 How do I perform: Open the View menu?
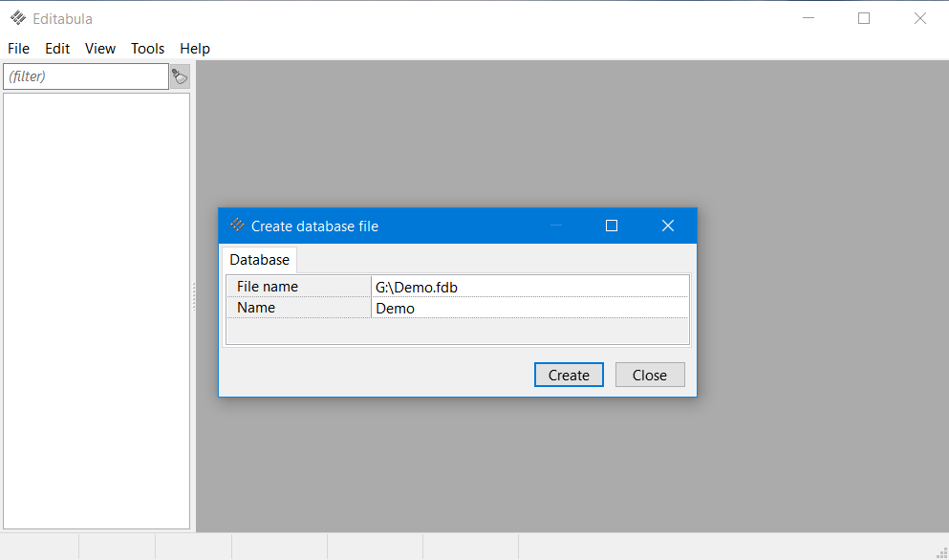pos(100,49)
